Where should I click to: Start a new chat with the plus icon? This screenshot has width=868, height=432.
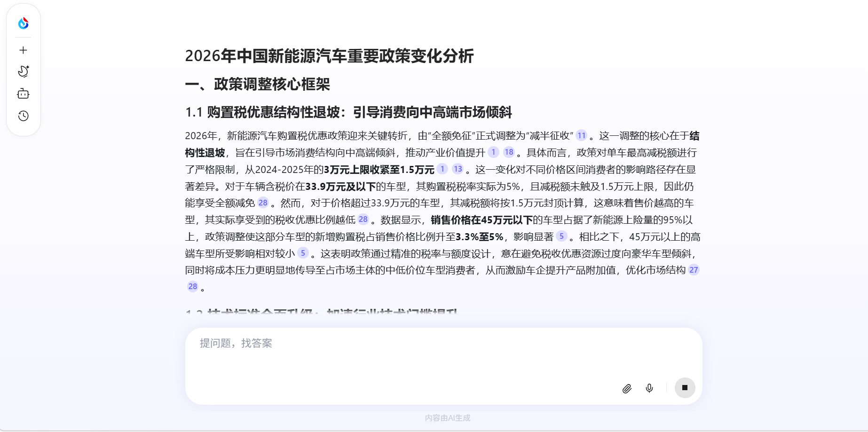(23, 50)
